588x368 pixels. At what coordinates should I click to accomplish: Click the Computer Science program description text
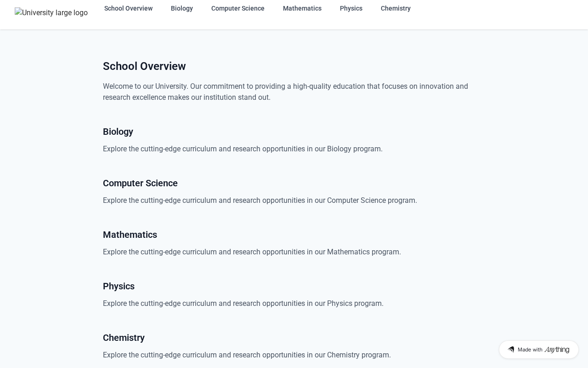(x=260, y=201)
